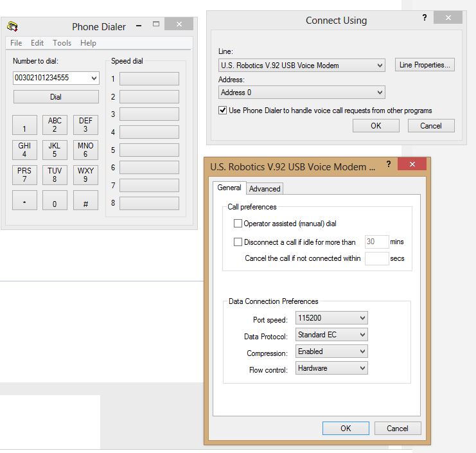This screenshot has width=476, height=453.
Task: Click speed dial slot 2
Action: coord(149,96)
